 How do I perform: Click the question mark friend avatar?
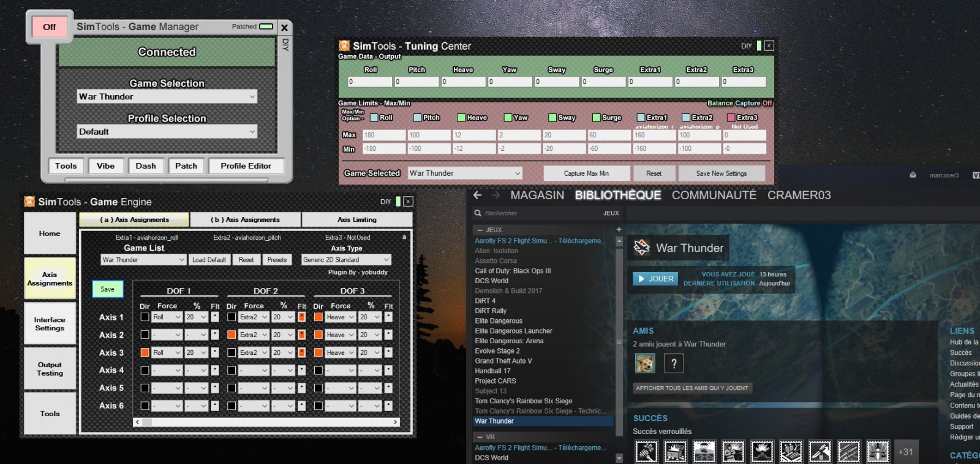tap(674, 363)
